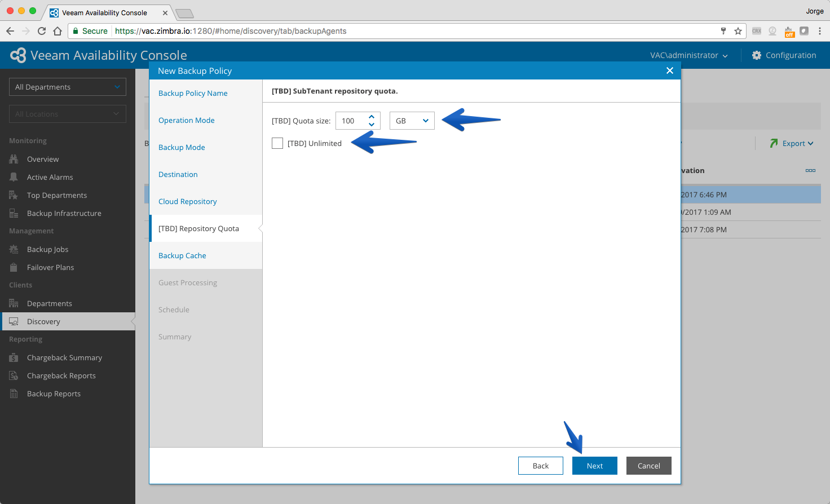Click the Discovery monitor icon

[14, 321]
